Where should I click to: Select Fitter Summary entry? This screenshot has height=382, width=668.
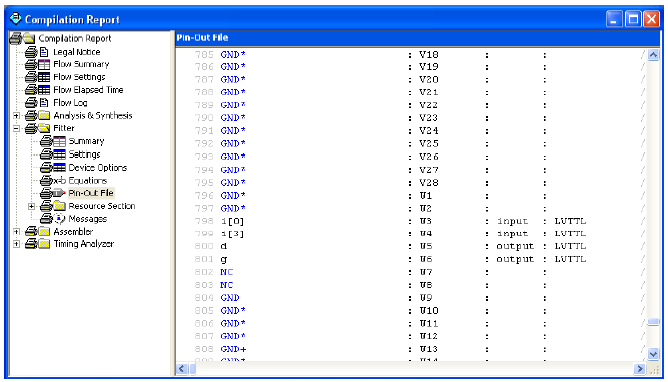click(x=86, y=141)
